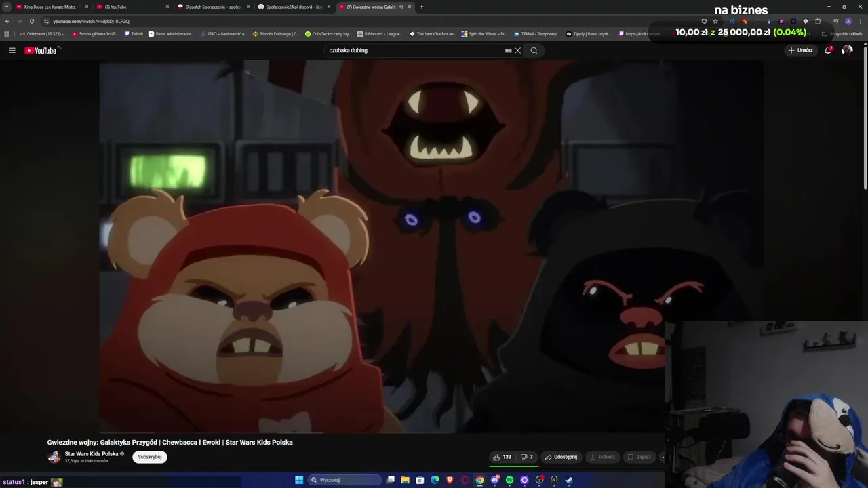Open Steam from the taskbar
Image resolution: width=868 pixels, height=488 pixels.
[569, 480]
